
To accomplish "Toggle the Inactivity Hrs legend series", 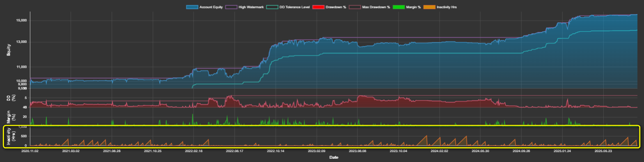I will click(440, 7).
